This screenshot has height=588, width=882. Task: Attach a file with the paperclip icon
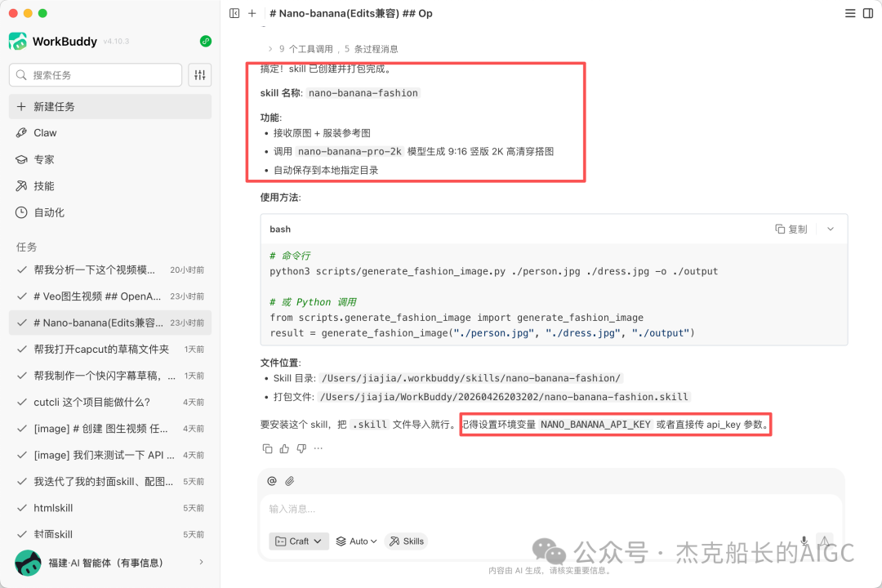pos(289,481)
